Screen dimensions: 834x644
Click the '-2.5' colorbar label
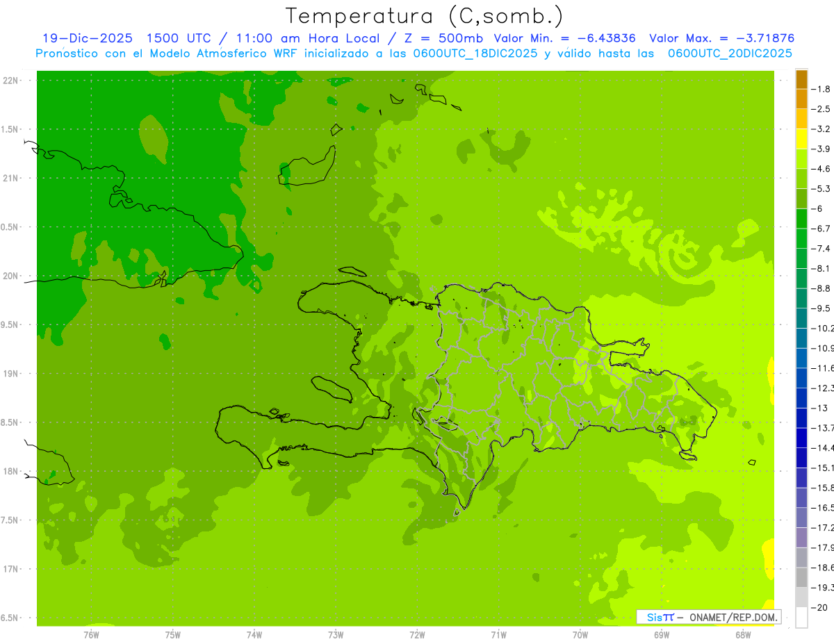(821, 109)
